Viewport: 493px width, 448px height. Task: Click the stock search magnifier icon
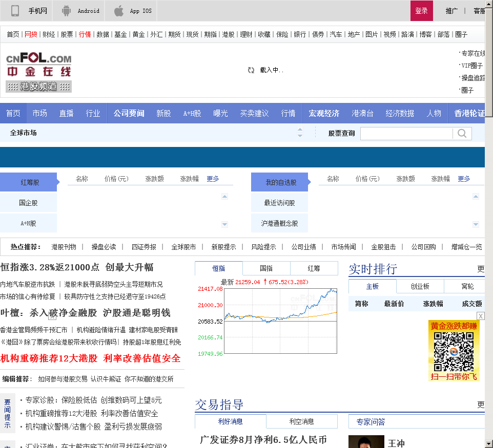[462, 134]
